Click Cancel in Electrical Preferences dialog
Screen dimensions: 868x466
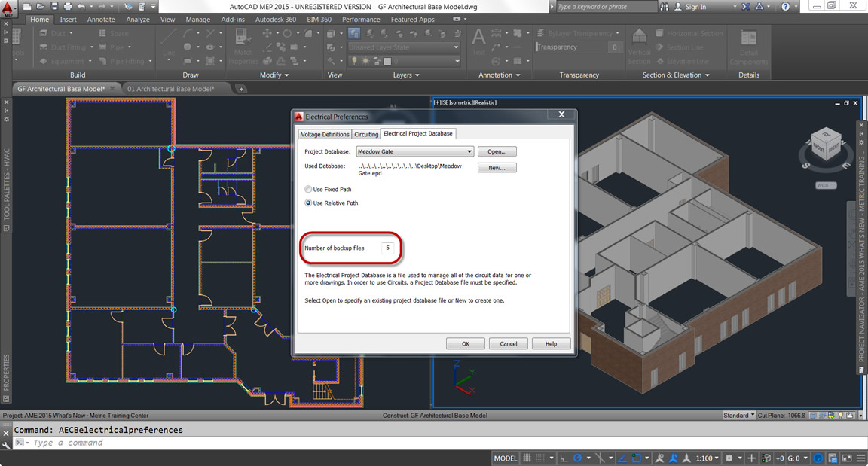(508, 344)
